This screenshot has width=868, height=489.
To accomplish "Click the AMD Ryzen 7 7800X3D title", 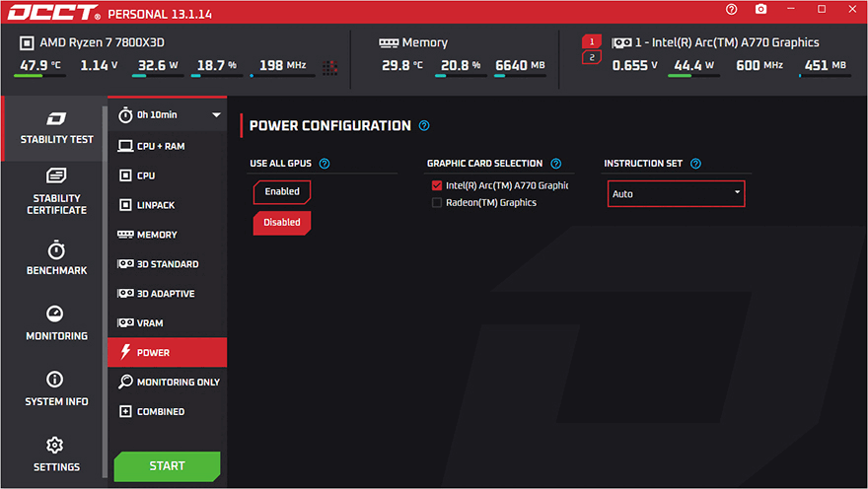I will click(102, 42).
